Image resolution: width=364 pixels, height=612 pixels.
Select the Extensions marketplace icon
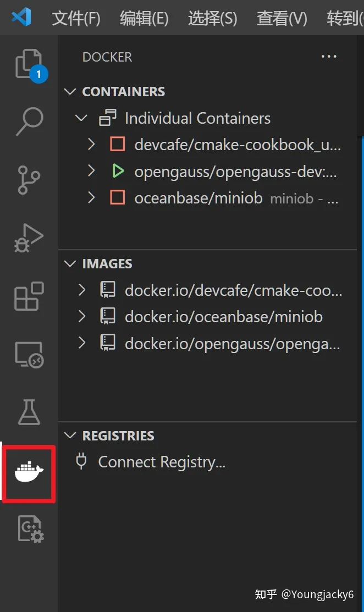(29, 296)
